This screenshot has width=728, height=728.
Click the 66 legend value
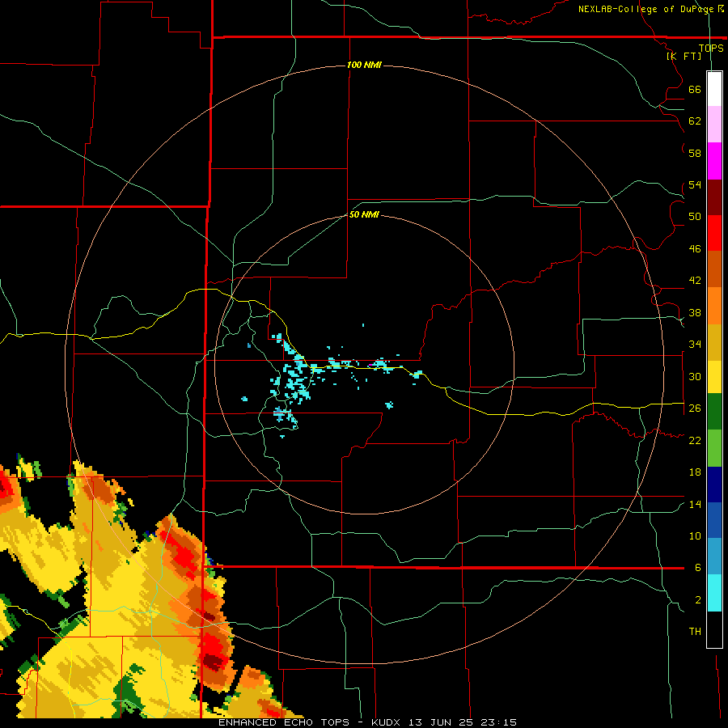click(695, 89)
